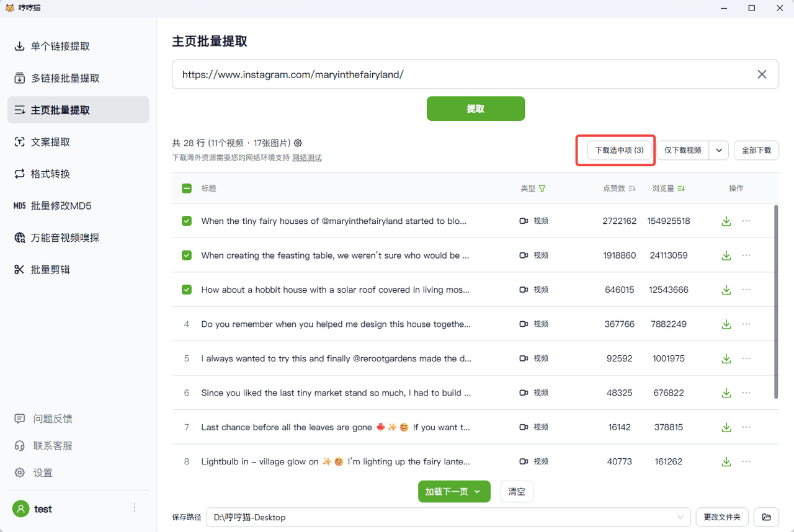Uncheck the hobbit house row checkbox
The width and height of the screenshot is (794, 532).
pos(187,290)
